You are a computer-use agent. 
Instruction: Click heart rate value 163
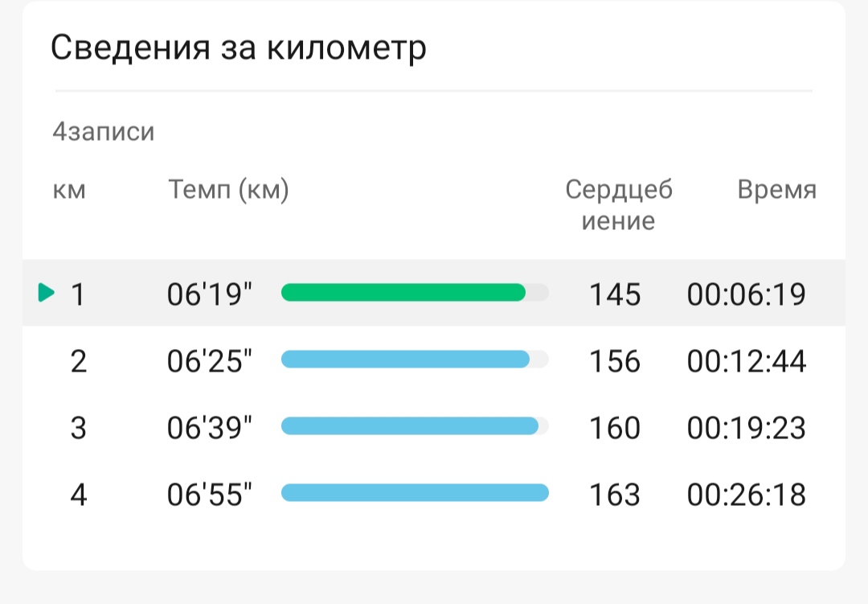[x=615, y=495]
